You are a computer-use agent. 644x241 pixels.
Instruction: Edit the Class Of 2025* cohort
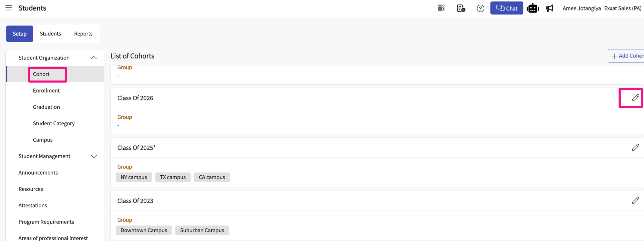pos(635,147)
